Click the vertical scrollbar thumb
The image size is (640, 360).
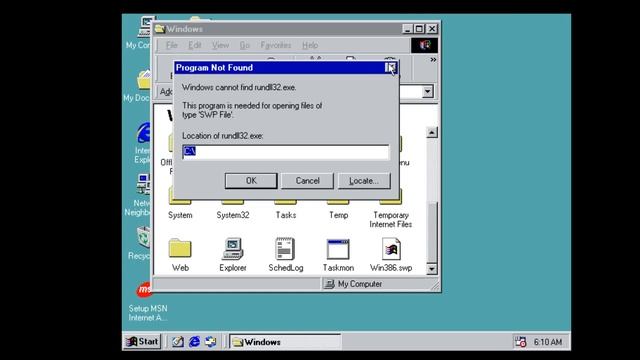point(431,232)
